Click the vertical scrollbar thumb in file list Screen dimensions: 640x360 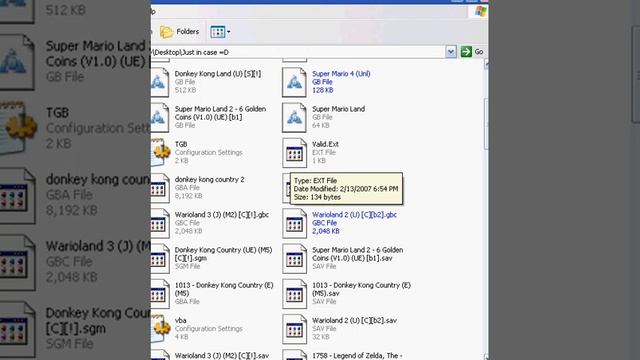486,124
